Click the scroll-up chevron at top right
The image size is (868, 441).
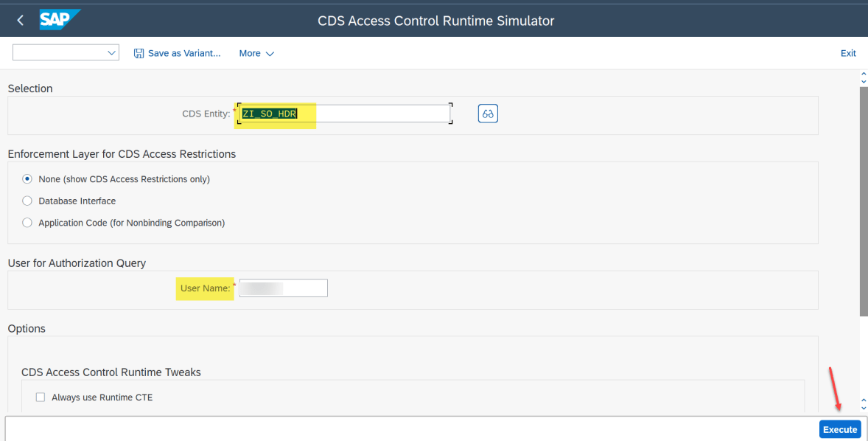863,74
